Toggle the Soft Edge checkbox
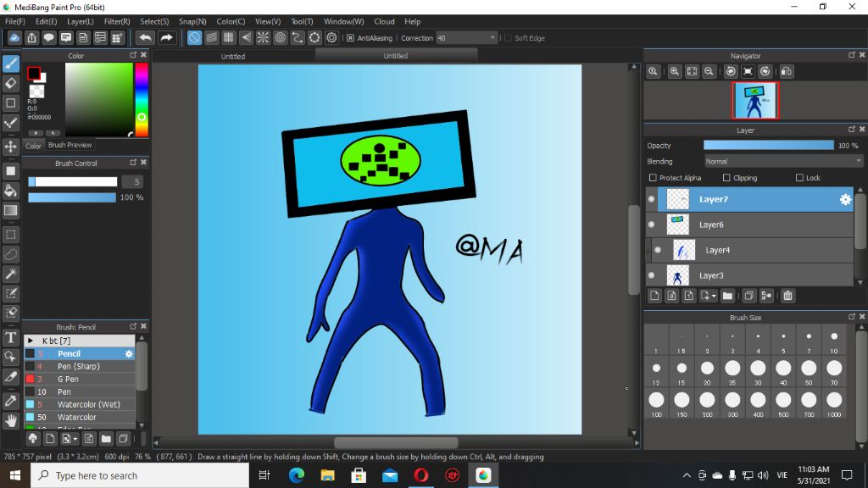 tap(509, 38)
